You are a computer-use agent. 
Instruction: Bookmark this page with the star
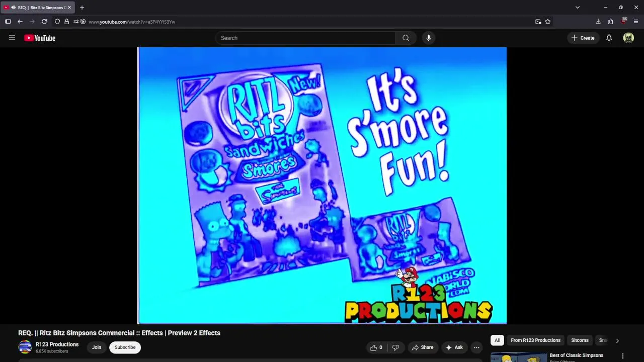[x=548, y=22]
